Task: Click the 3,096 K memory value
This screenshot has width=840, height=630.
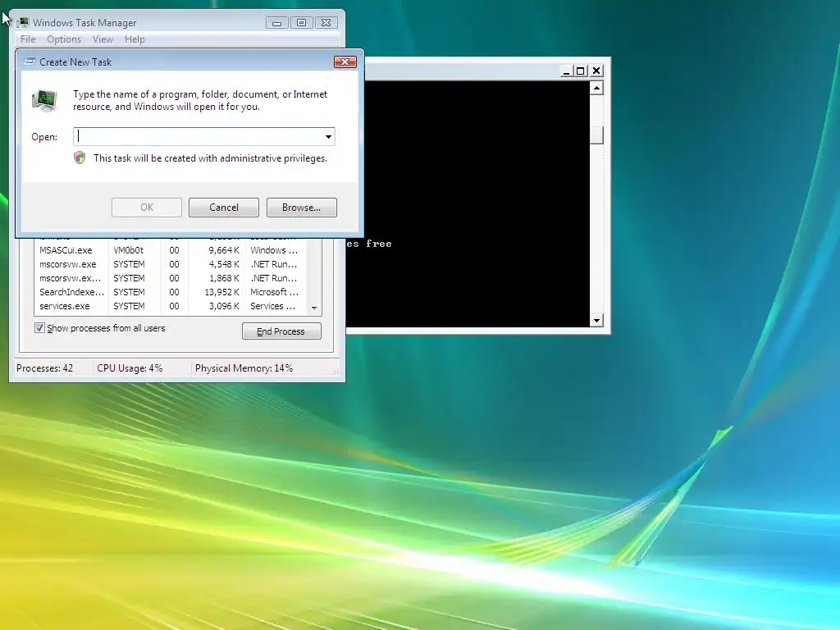Action: (x=224, y=306)
